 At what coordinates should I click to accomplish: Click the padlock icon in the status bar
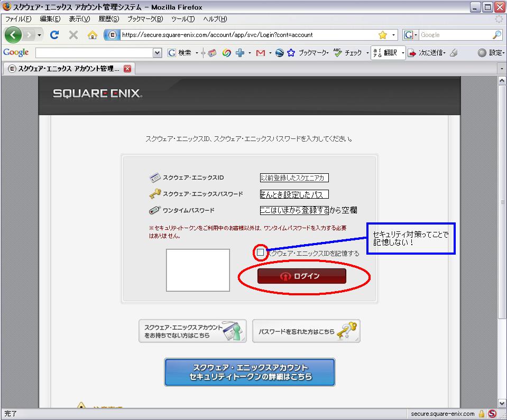482,414
